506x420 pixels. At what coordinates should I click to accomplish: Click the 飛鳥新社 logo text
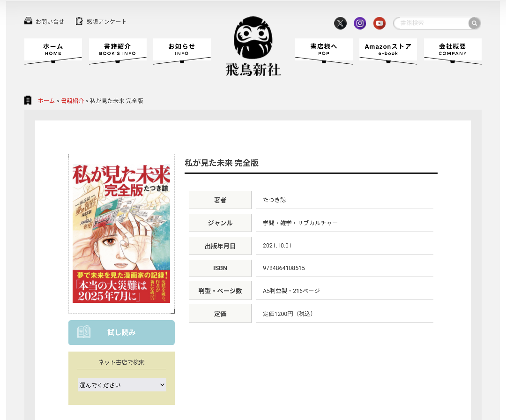(x=253, y=70)
